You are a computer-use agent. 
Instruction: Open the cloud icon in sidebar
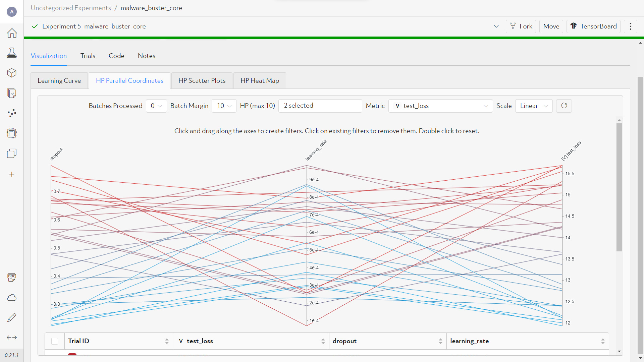click(x=12, y=298)
